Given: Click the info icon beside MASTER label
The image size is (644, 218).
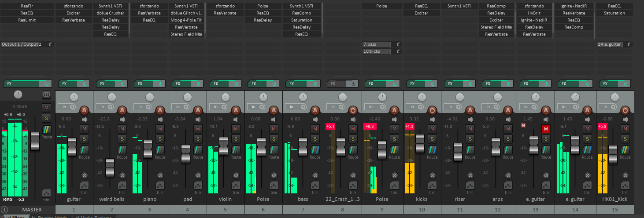Looking at the screenshot, I should (x=4, y=210).
